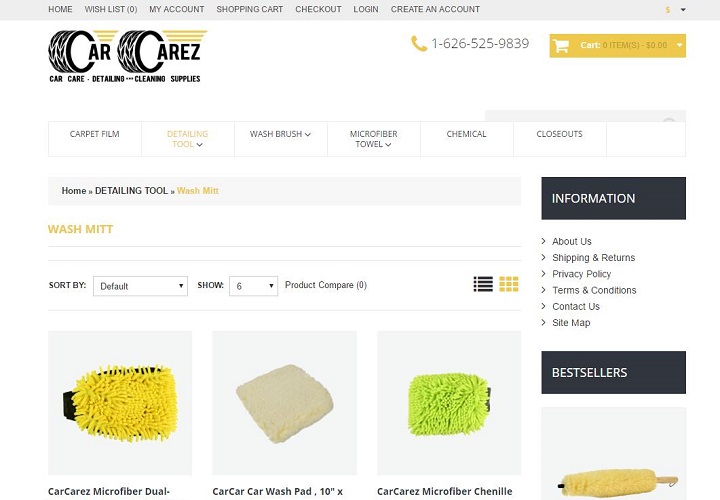Click the CarCarez logo
720x500 pixels.
pos(128,56)
